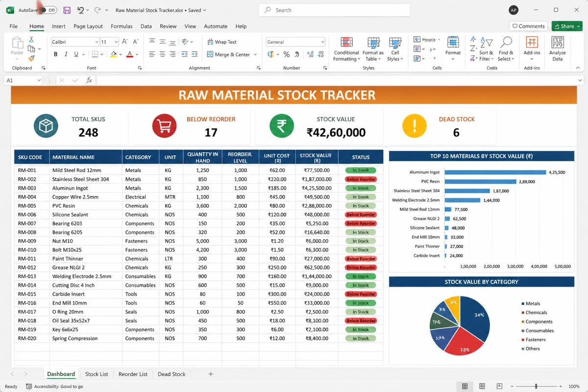Click the Aluminum Ingot chart bar
588x392 pixels.
(x=495, y=172)
